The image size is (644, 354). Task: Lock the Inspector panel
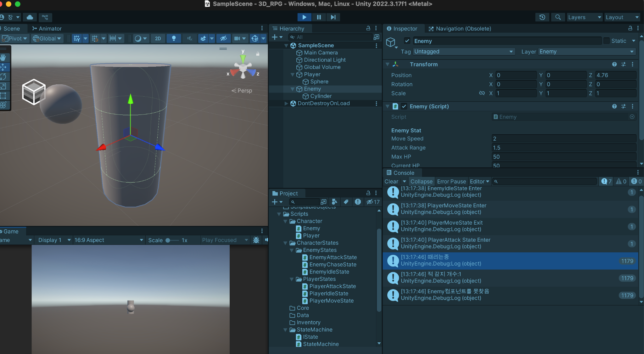tap(630, 28)
